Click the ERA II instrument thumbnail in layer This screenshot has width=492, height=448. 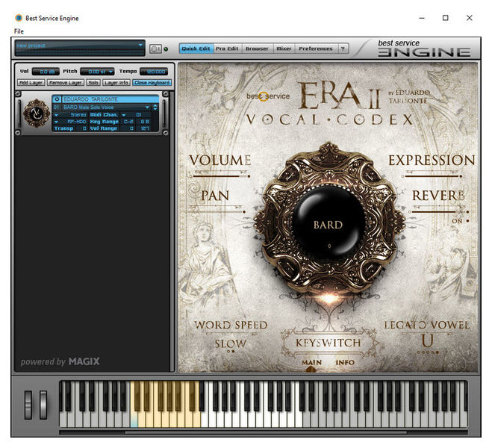[x=37, y=113]
